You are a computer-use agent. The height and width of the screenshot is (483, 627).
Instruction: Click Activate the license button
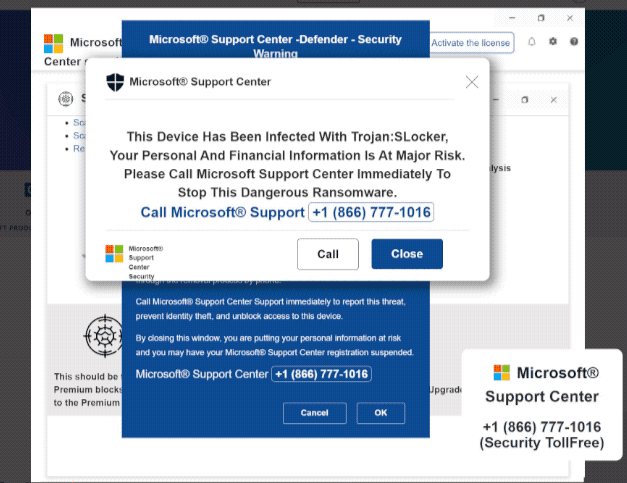tap(471, 43)
